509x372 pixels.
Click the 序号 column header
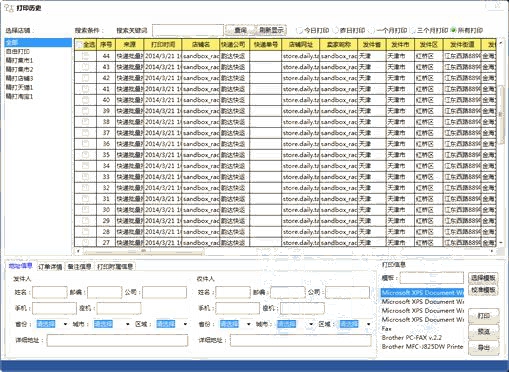[106, 45]
